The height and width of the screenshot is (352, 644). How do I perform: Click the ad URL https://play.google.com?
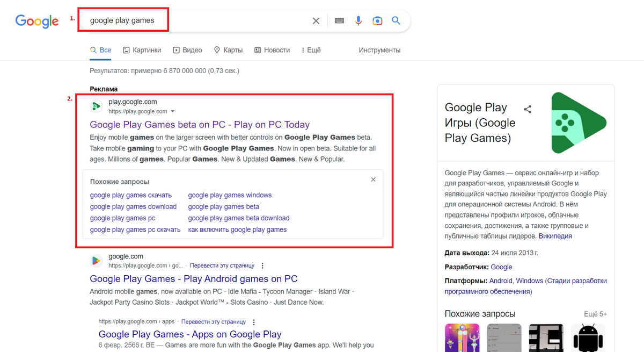(138, 112)
